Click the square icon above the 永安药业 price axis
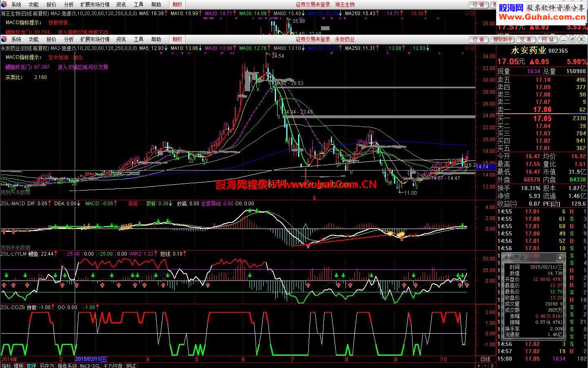 473,48
